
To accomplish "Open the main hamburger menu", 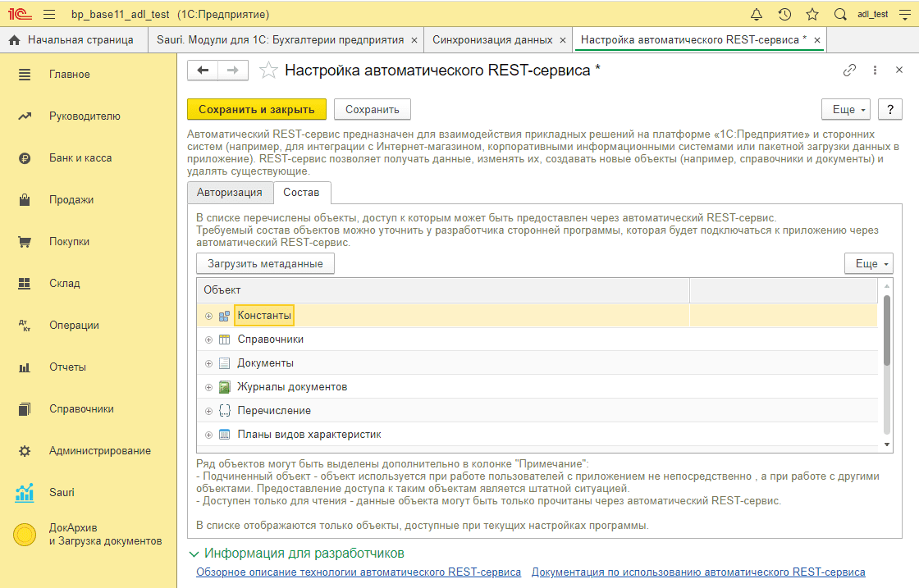I will (x=49, y=15).
